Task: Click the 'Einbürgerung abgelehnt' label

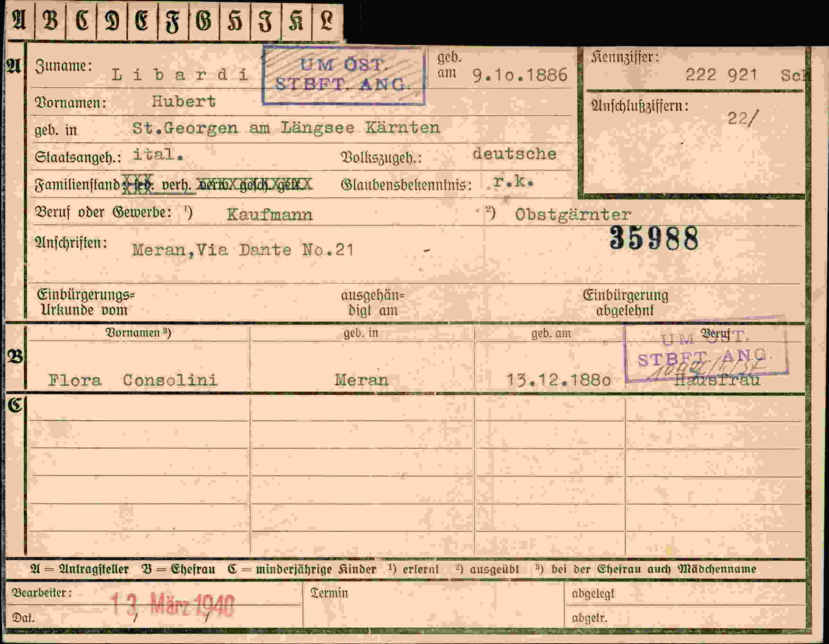Action: point(625,303)
